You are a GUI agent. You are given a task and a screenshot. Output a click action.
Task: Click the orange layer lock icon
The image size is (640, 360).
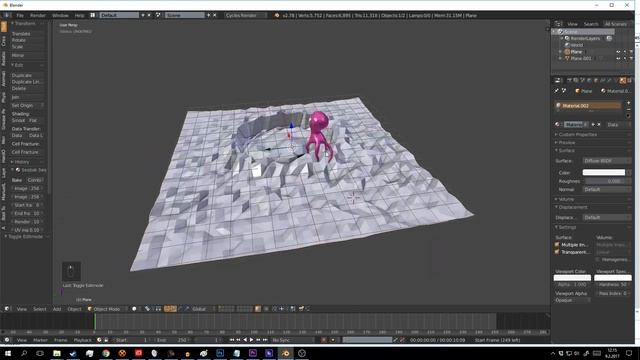point(258,309)
